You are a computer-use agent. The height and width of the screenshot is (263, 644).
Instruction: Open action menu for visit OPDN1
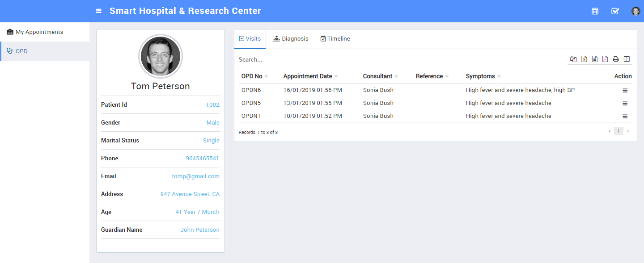[x=625, y=117]
